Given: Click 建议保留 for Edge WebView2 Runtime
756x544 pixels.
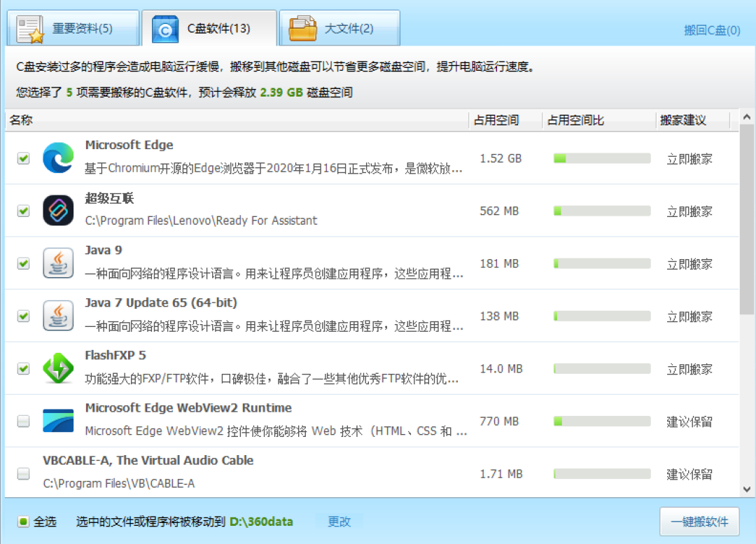Looking at the screenshot, I should coord(689,421).
